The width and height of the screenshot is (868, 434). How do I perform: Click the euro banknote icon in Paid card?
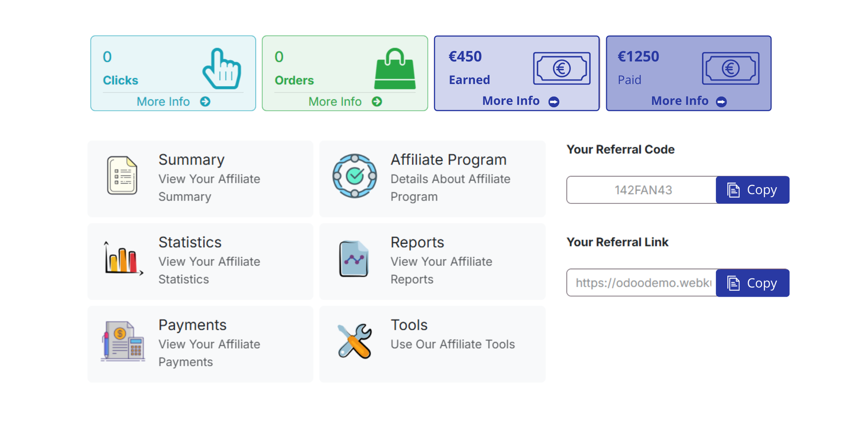pyautogui.click(x=730, y=69)
